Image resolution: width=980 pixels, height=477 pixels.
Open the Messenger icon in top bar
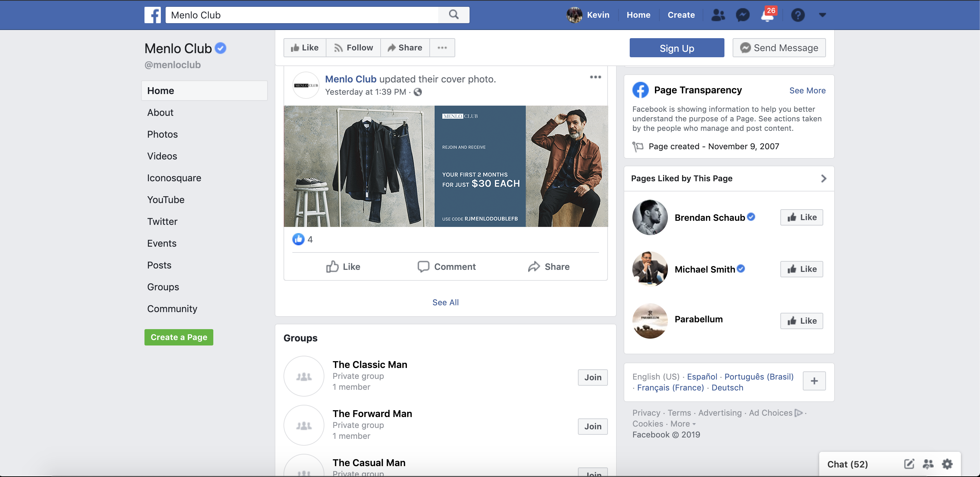click(742, 15)
